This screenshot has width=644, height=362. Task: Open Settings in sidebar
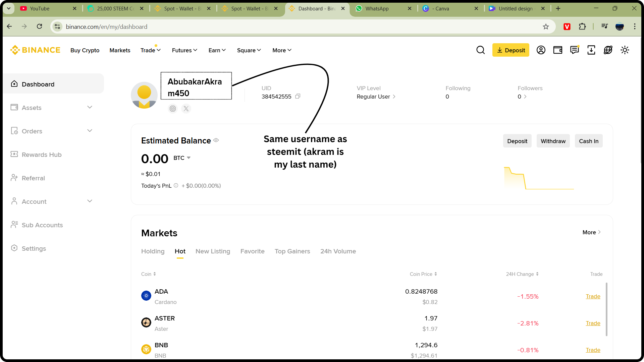(x=34, y=248)
